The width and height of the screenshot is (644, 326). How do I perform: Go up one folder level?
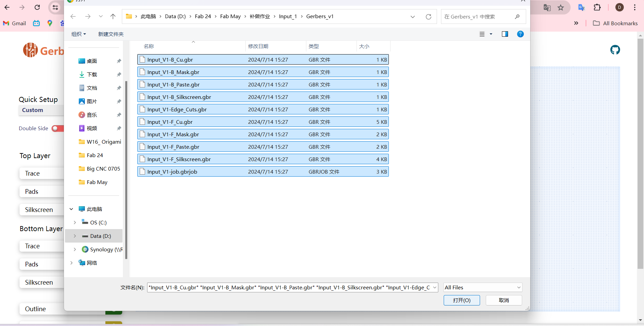tap(113, 16)
